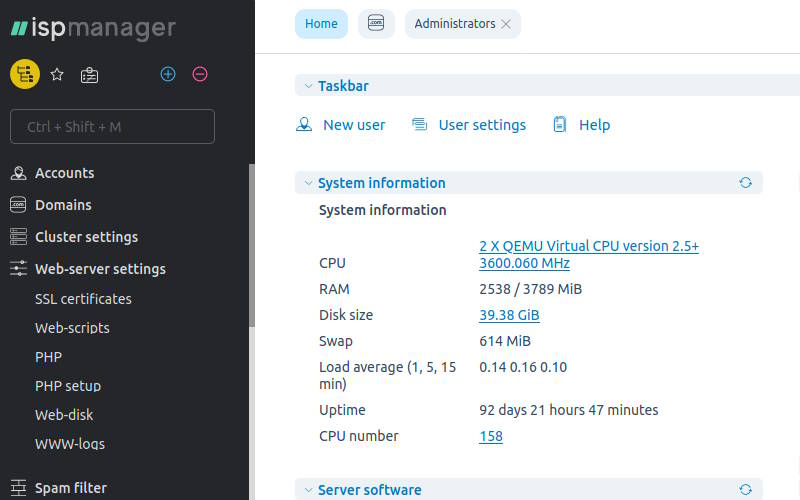The image size is (800, 500).
Task: Click the CPU number label
Action: point(359,436)
